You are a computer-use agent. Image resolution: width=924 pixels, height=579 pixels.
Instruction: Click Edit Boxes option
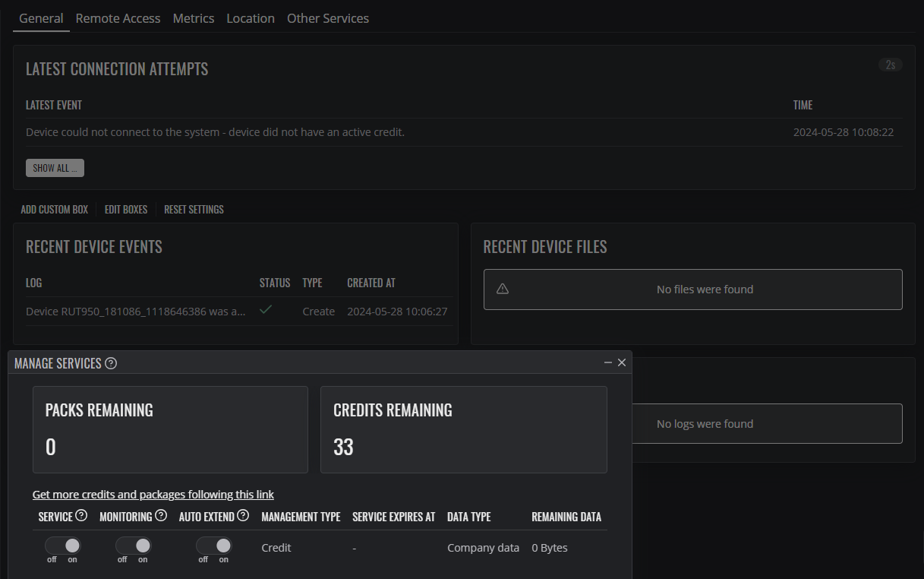point(126,210)
